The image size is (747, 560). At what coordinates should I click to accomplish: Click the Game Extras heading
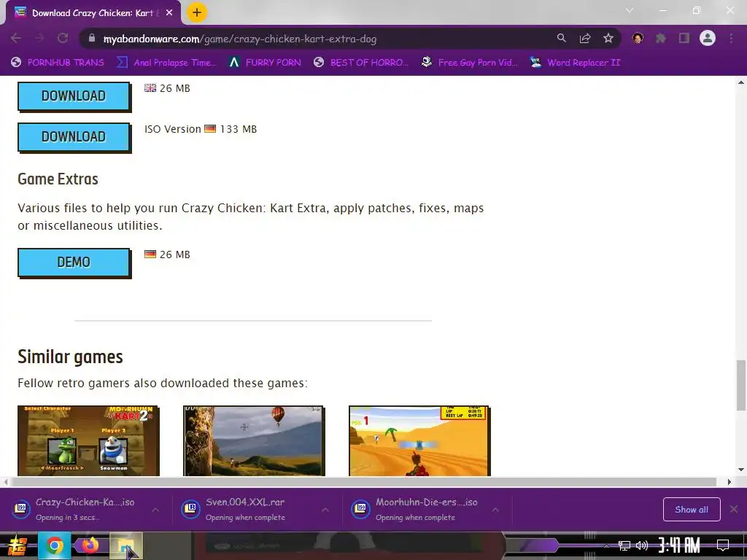tap(58, 179)
